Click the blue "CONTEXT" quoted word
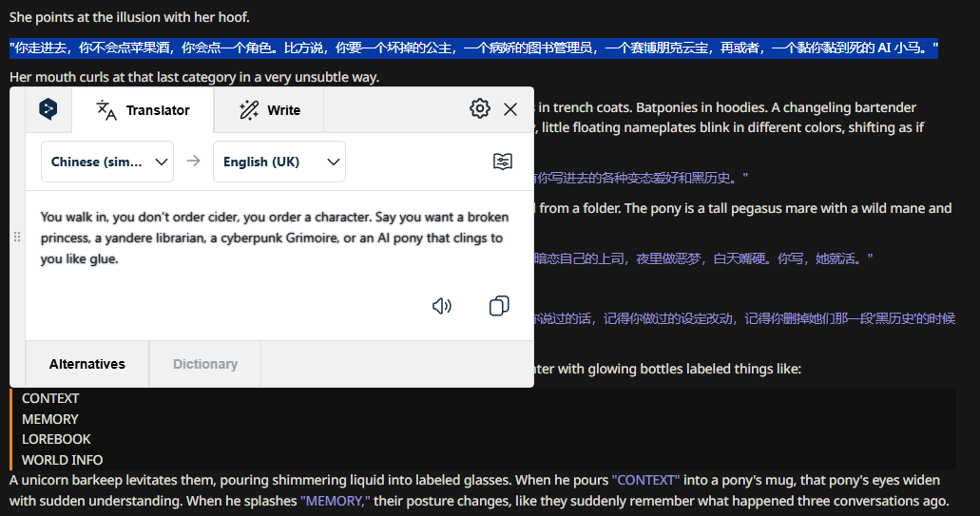The height and width of the screenshot is (516, 980). (x=645, y=480)
